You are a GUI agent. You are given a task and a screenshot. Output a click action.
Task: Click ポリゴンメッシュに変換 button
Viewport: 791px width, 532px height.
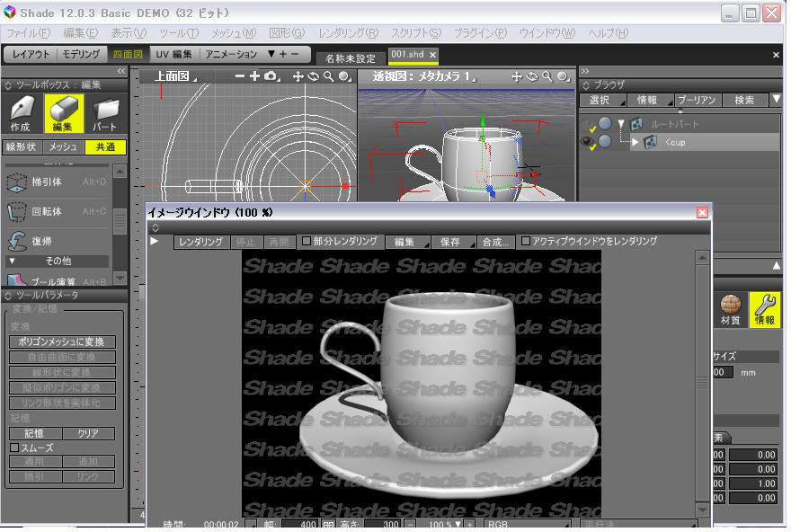pyautogui.click(x=62, y=341)
